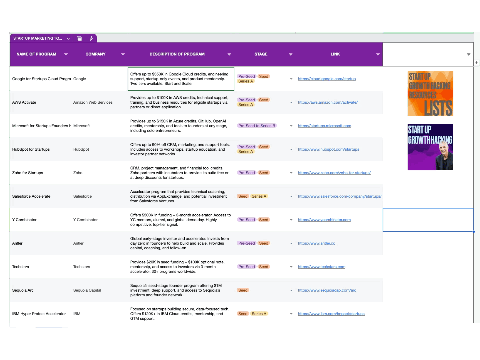
Task: Expand the stage chip dropdown in the Y Combinator row
Action: tap(291, 220)
